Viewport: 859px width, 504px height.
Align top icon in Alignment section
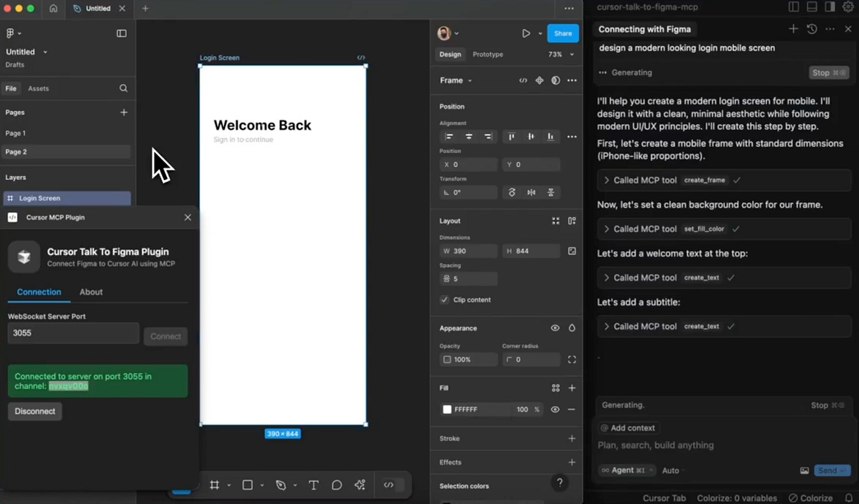512,137
